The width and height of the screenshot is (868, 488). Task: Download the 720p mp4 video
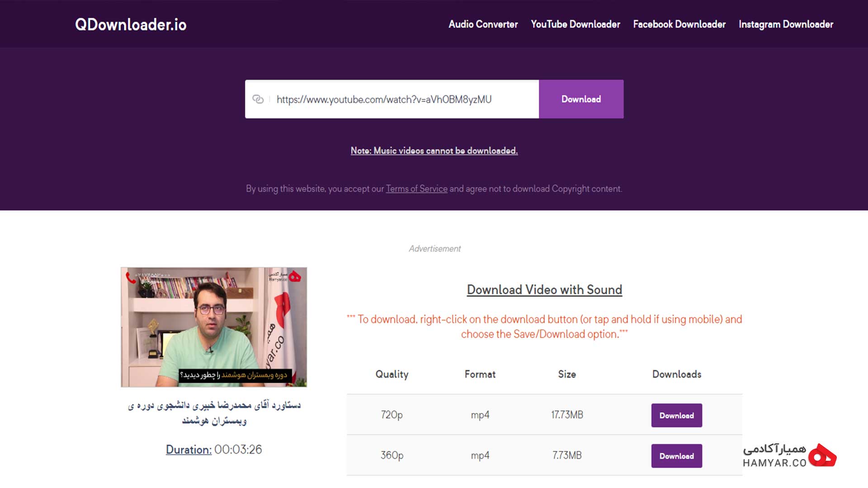pyautogui.click(x=677, y=415)
